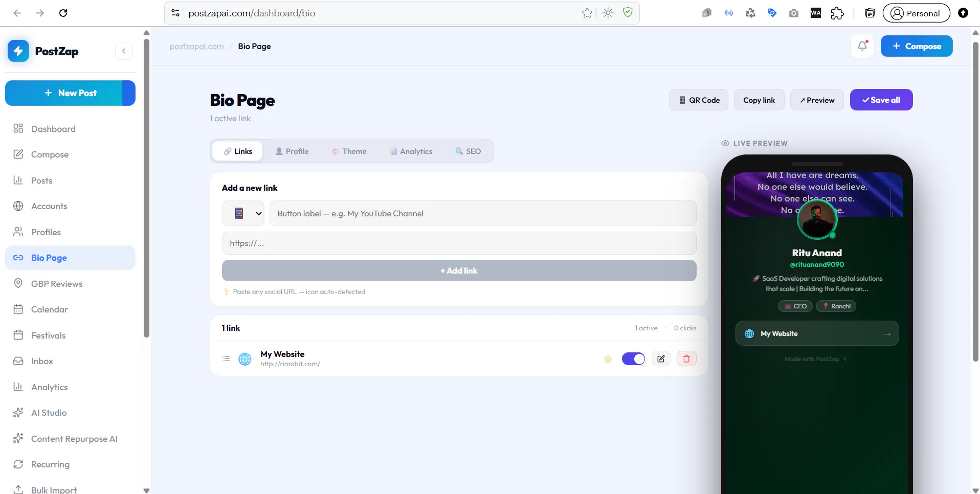Screen dimensions: 980x494
Task: Focus the Button label input field
Action: coord(483,213)
